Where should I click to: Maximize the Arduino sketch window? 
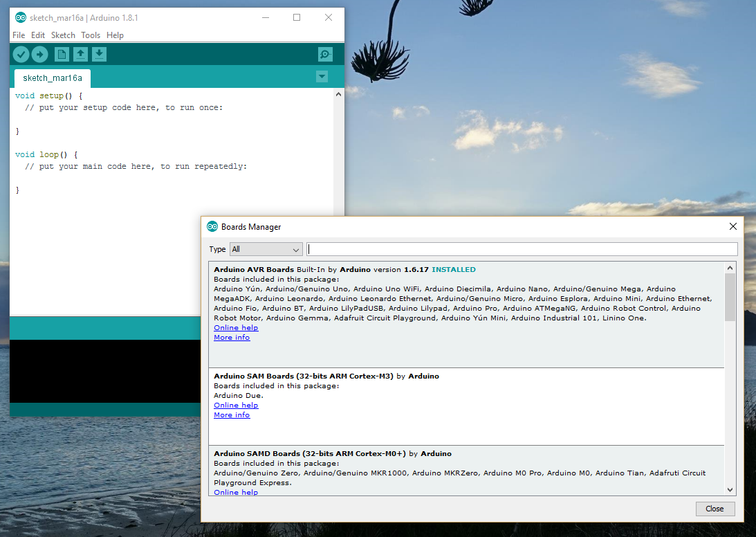tap(297, 17)
